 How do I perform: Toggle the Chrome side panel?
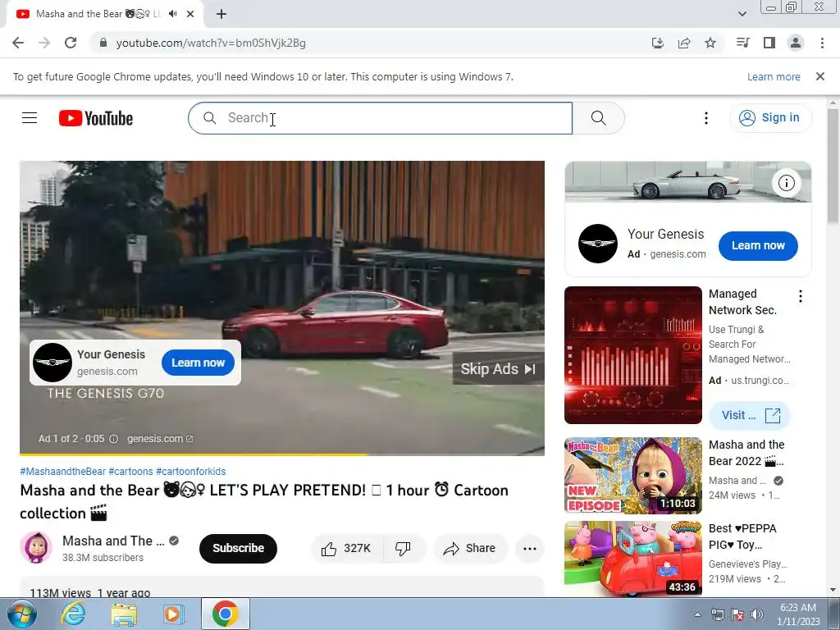click(x=769, y=43)
